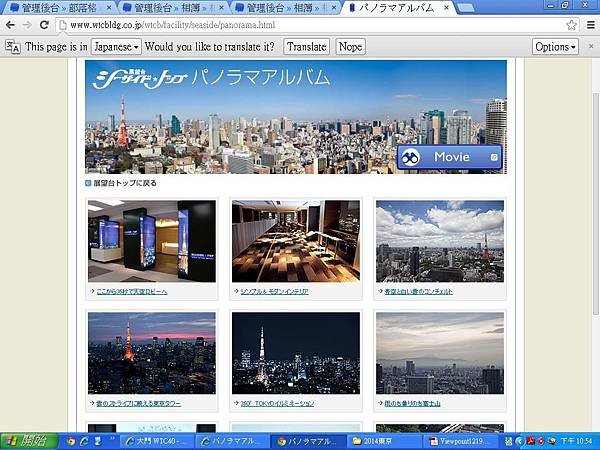Screen dimensions: 600x450
Task: Bookmark the page with the star icon
Action: pos(571,25)
